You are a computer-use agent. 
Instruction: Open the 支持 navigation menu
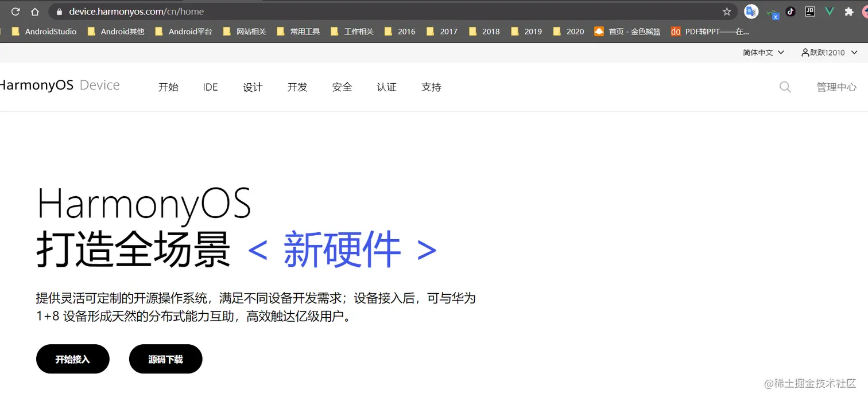click(x=431, y=87)
